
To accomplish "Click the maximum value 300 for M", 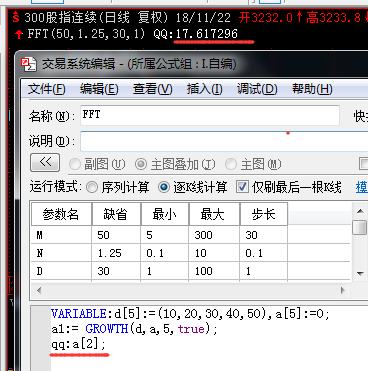I will coord(214,235).
